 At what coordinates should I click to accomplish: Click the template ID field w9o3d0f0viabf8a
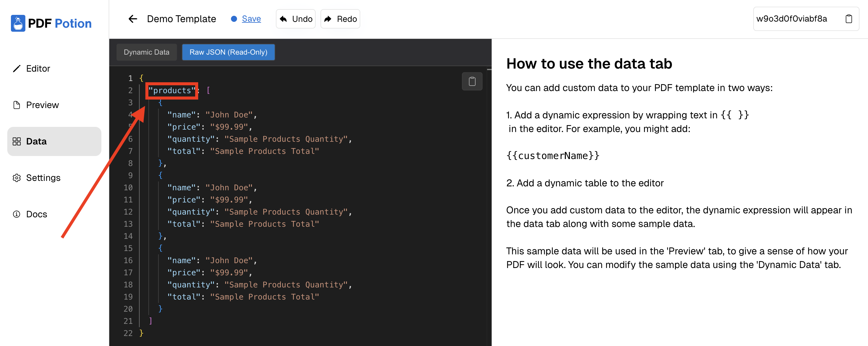coord(792,19)
